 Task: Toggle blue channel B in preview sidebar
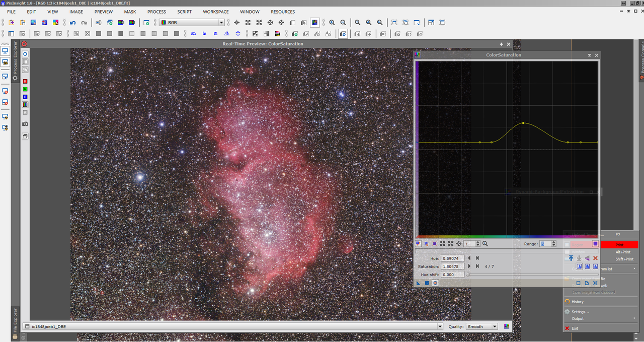click(25, 97)
